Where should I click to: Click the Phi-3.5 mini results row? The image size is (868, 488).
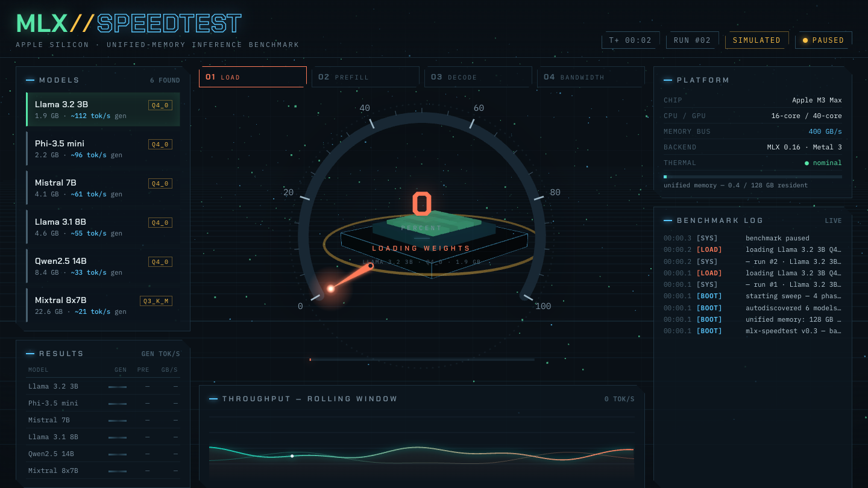pyautogui.click(x=103, y=403)
